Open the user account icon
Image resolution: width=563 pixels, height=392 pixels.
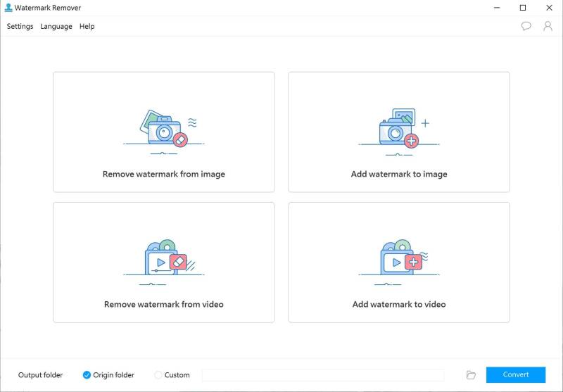[548, 26]
